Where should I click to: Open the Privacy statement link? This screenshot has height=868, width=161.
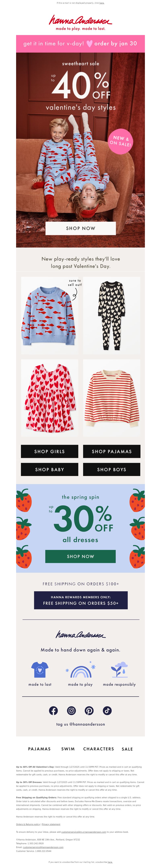(51, 824)
